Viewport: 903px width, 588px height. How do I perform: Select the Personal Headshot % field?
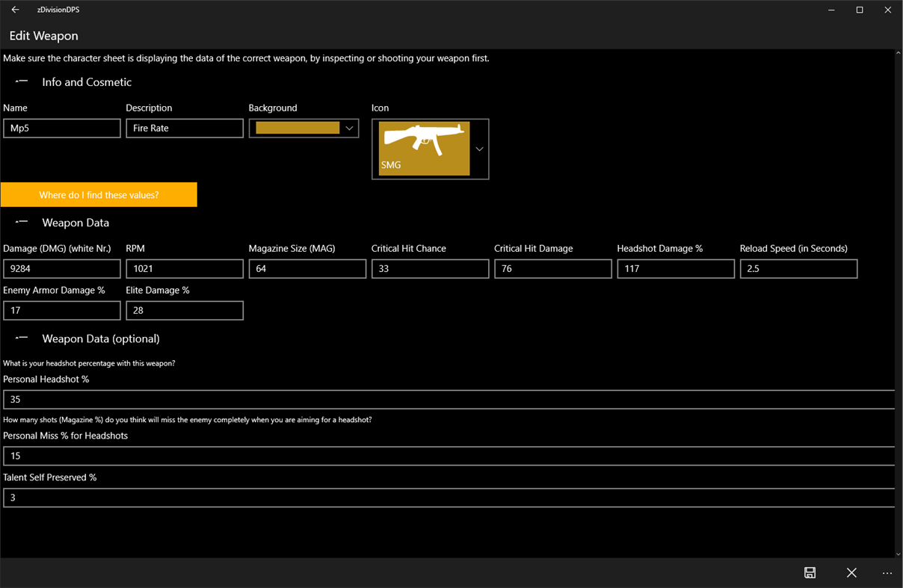(449, 399)
